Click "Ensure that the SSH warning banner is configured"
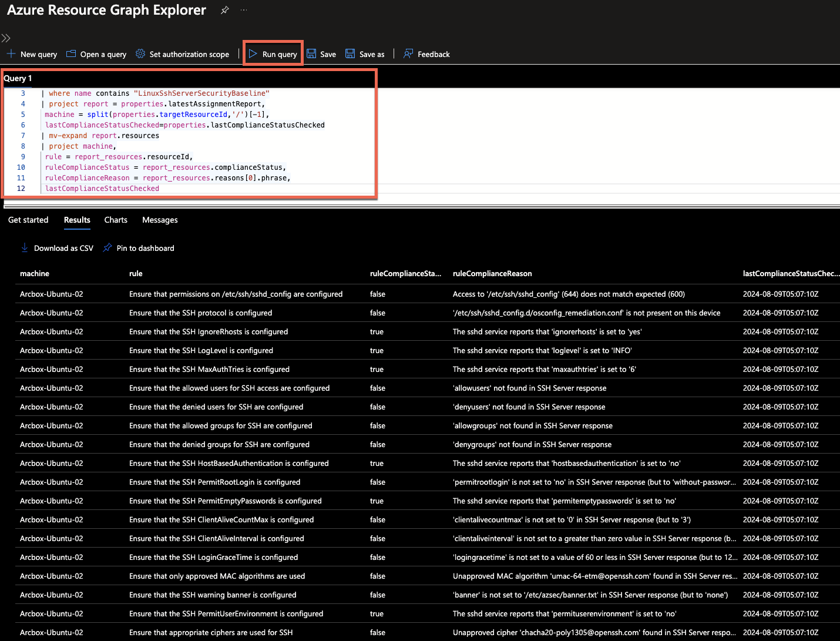 coord(213,595)
